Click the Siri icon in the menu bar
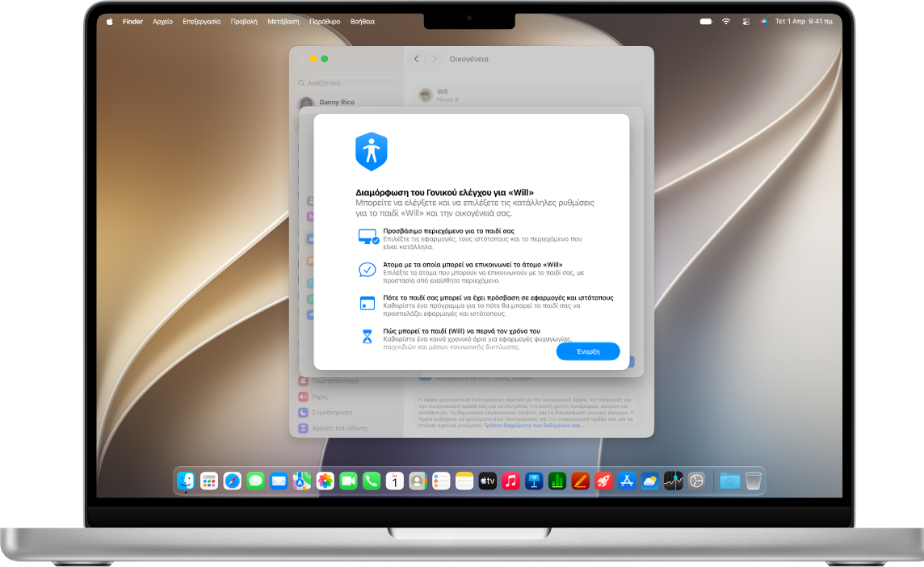Screen dimensions: 924x567 pyautogui.click(x=764, y=21)
